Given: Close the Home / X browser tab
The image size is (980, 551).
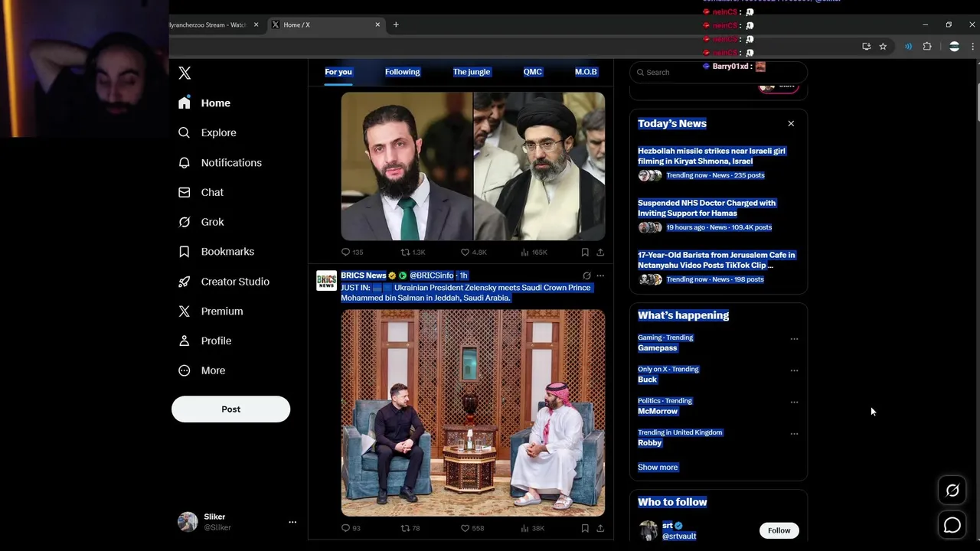Looking at the screenshot, I should pos(377,24).
